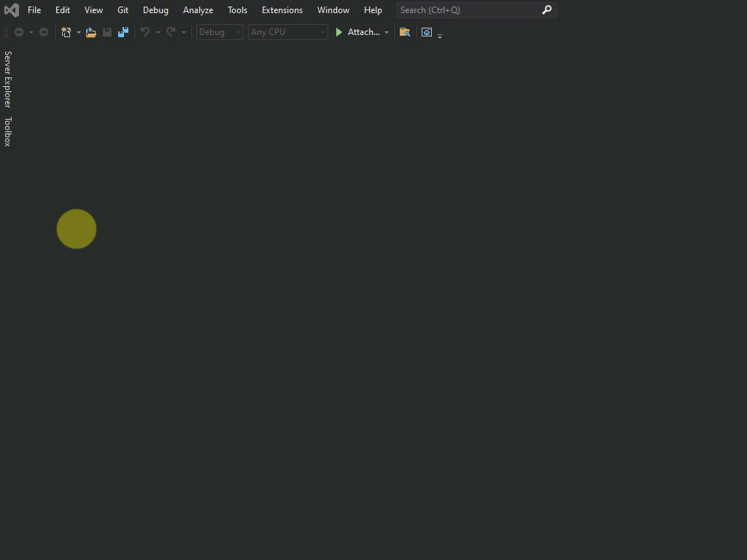Click the Navigate Backward icon
Image resolution: width=747 pixels, height=560 pixels.
20,32
